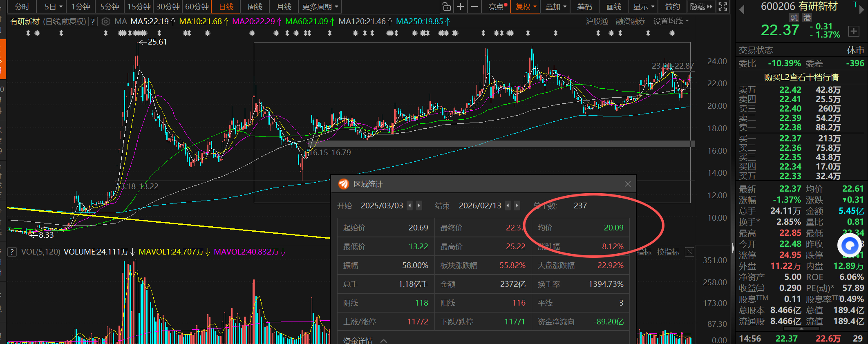Go to previous stock arrow

[742, 9]
